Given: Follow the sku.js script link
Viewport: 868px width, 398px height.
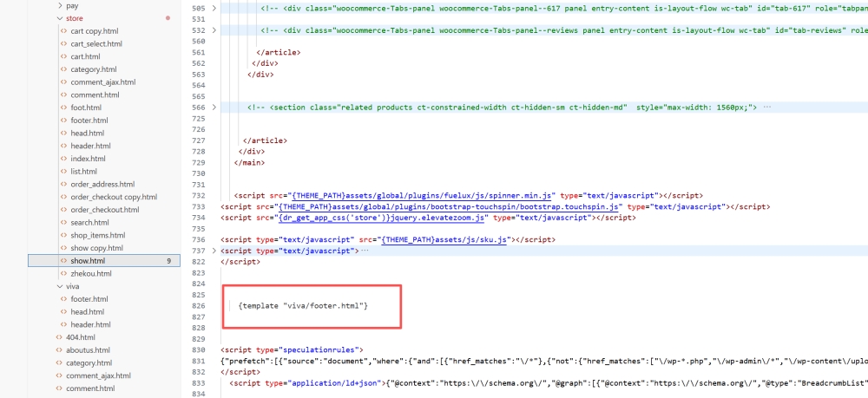Looking at the screenshot, I should coord(444,240).
